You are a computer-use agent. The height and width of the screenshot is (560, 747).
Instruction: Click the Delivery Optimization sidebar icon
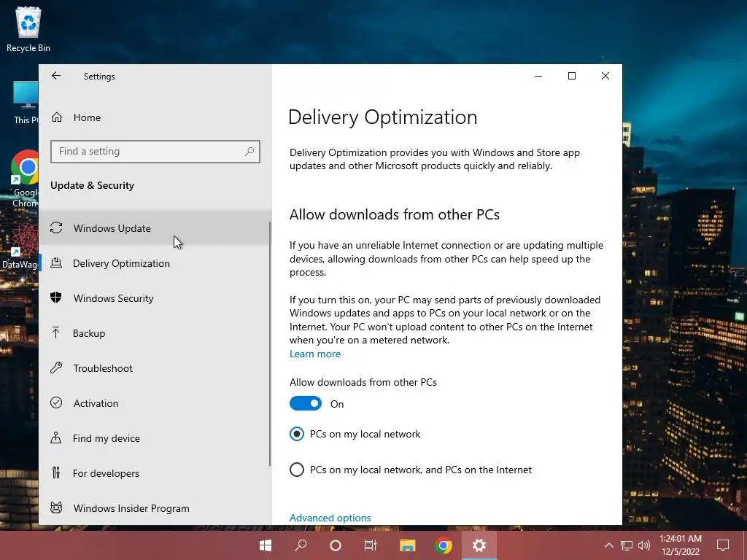(x=56, y=262)
